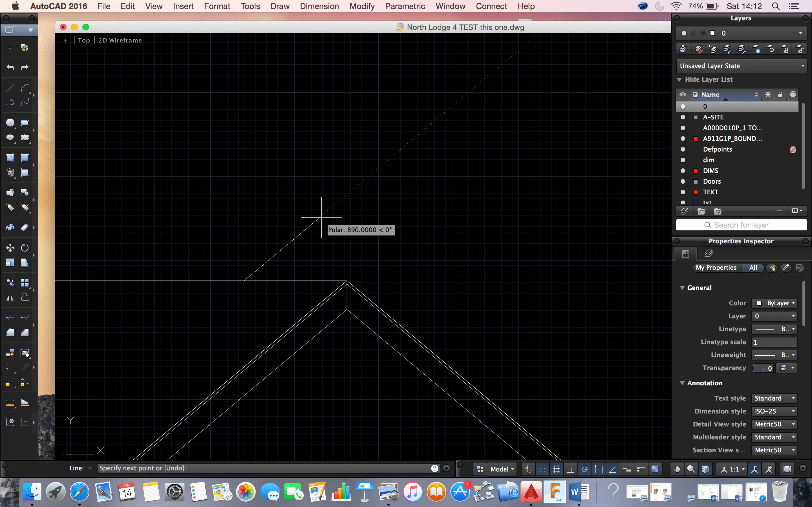Image resolution: width=812 pixels, height=507 pixels.
Task: Activate the Pan hand tool in status bar
Action: tap(677, 469)
